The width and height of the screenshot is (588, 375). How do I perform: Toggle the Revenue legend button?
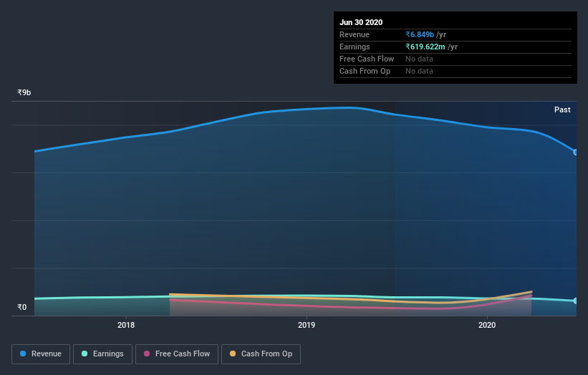41,354
